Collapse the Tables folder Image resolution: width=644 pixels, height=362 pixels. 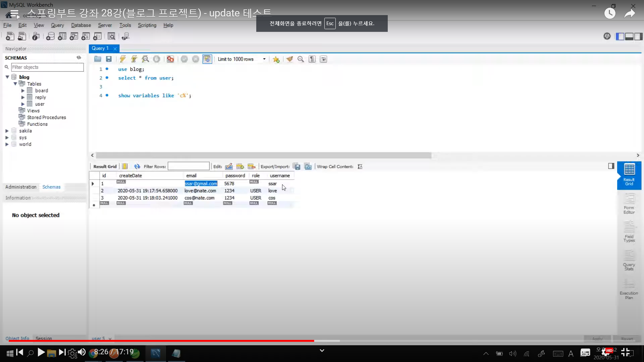pyautogui.click(x=15, y=84)
